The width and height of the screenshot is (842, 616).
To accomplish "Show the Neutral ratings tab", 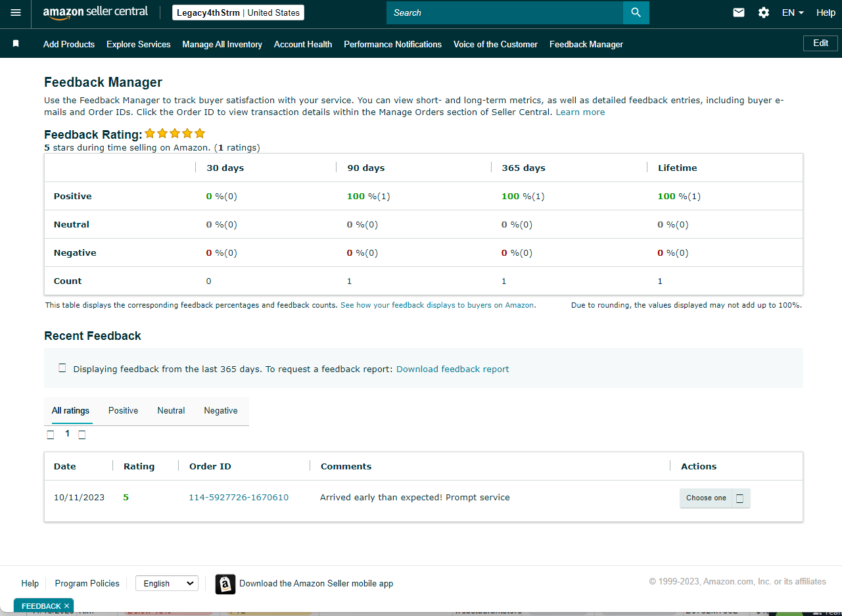I will [x=171, y=411].
